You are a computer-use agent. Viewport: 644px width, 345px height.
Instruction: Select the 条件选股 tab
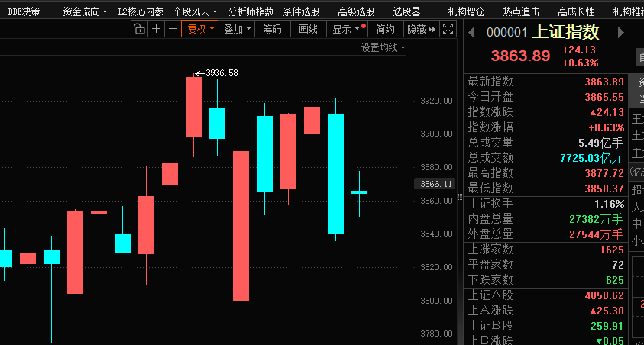302,11
